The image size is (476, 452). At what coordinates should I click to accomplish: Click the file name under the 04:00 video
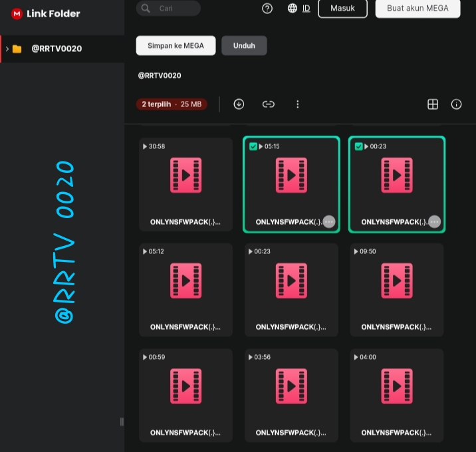point(396,433)
